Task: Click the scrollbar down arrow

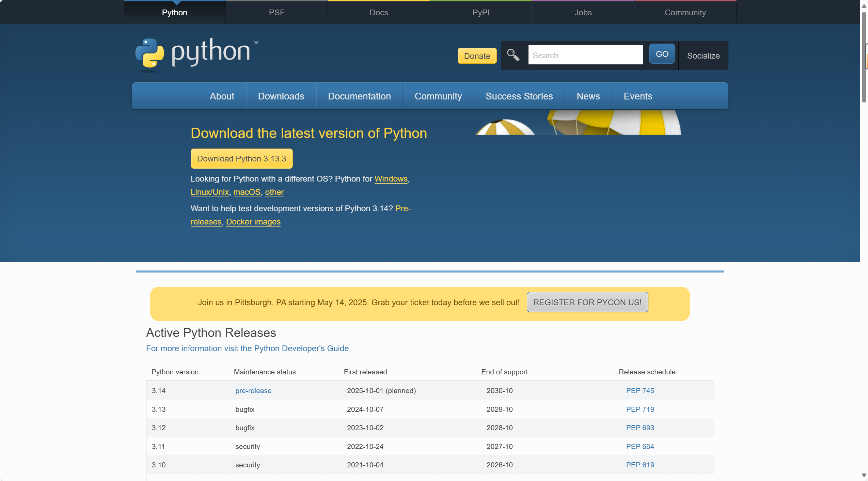Action: [864, 475]
